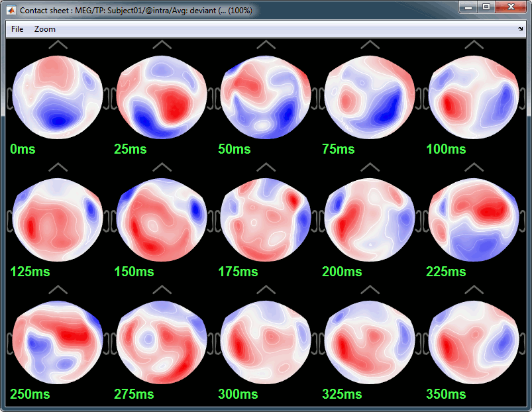Pick the 75ms topography map
Viewport: 532px width, 412px height.
(x=370, y=97)
